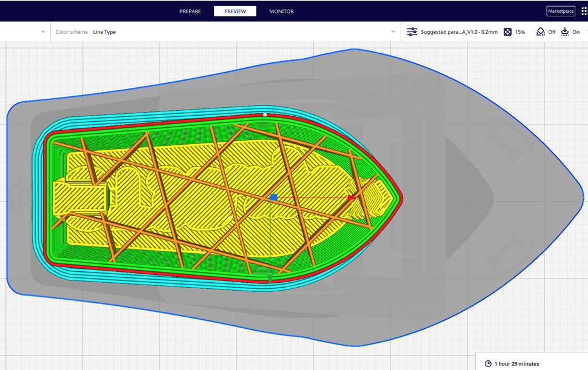Open support settings using the support icon
The height and width of the screenshot is (370, 588).
click(540, 31)
